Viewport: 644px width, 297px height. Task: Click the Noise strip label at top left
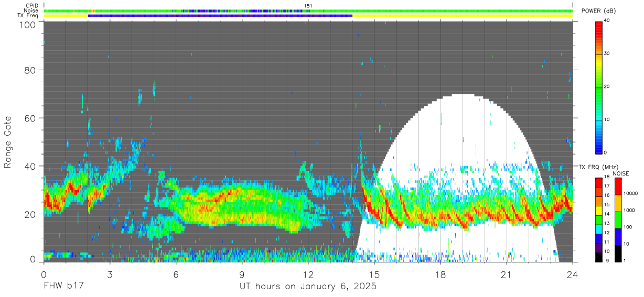pos(30,10)
